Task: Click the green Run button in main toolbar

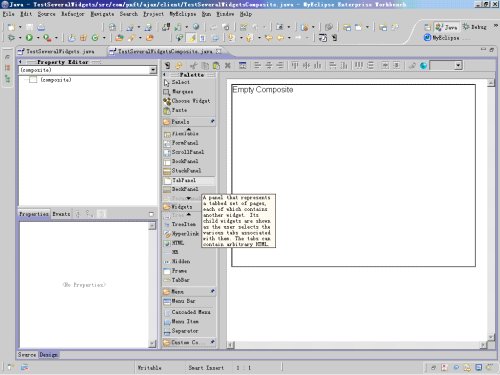Action: (29, 38)
